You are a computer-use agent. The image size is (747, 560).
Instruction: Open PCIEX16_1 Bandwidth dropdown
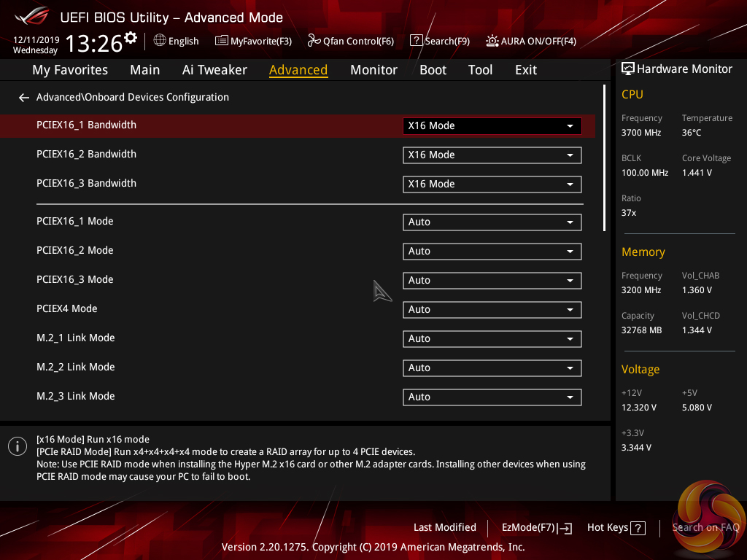point(492,125)
